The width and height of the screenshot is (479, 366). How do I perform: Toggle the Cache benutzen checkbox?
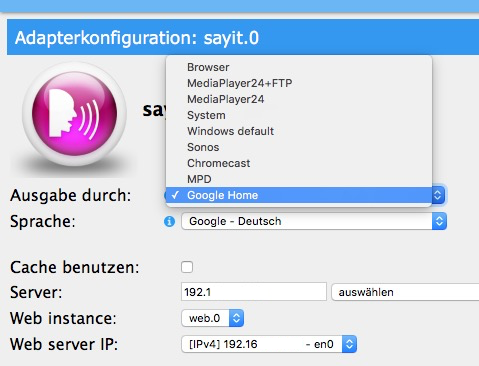pyautogui.click(x=187, y=267)
